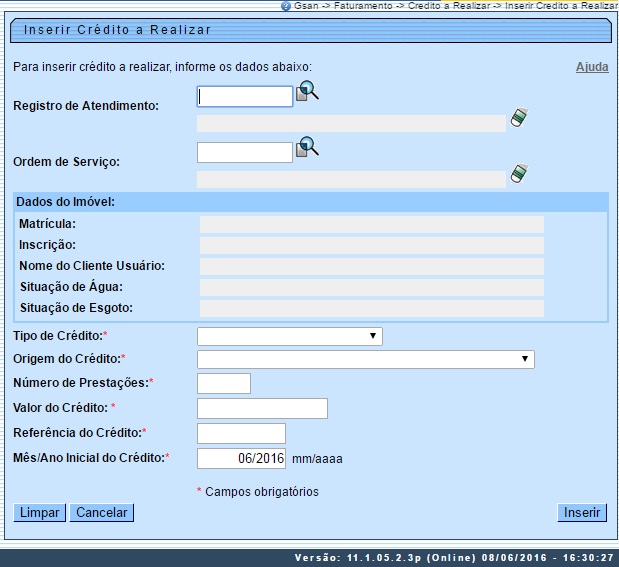This screenshot has width=619, height=567.
Task: Click the Nome do Cliente Usuário field
Action: point(371,267)
